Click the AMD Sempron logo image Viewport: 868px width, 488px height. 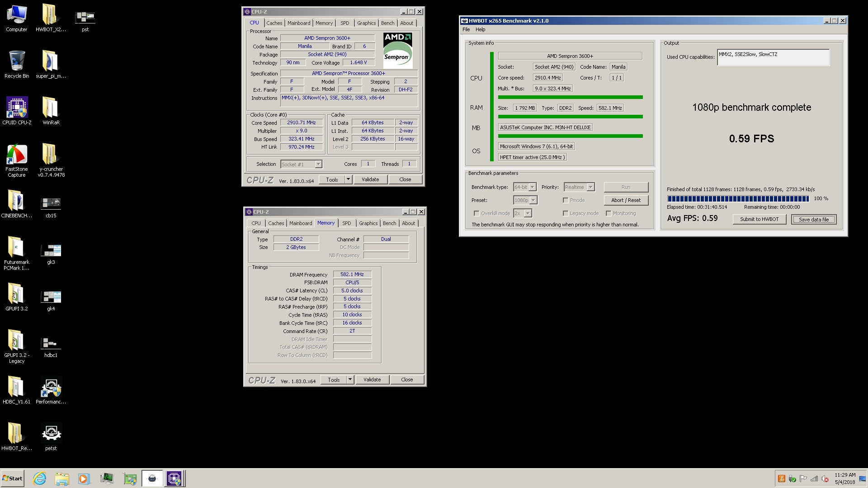(397, 50)
